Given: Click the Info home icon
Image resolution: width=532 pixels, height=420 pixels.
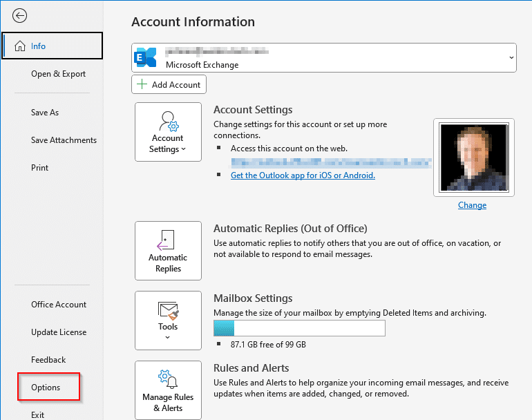Looking at the screenshot, I should 20,46.
